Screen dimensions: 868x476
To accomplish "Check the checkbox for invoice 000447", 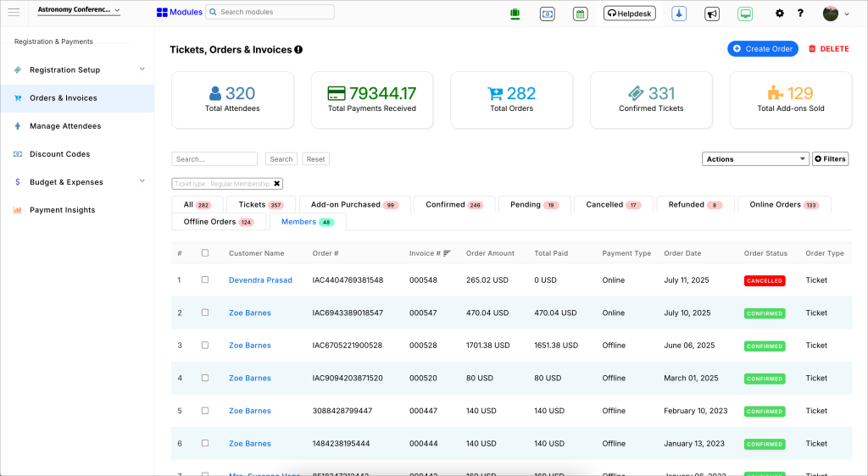I will pyautogui.click(x=205, y=410).
